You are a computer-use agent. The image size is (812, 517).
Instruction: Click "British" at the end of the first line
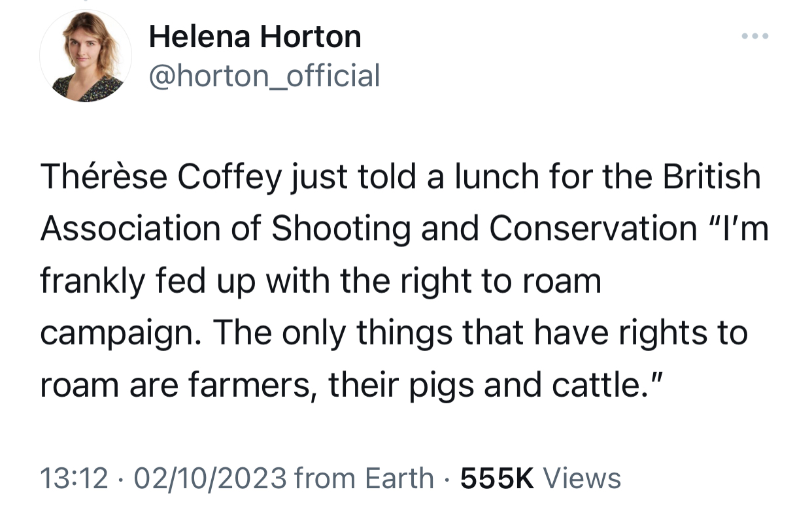pyautogui.click(x=712, y=177)
